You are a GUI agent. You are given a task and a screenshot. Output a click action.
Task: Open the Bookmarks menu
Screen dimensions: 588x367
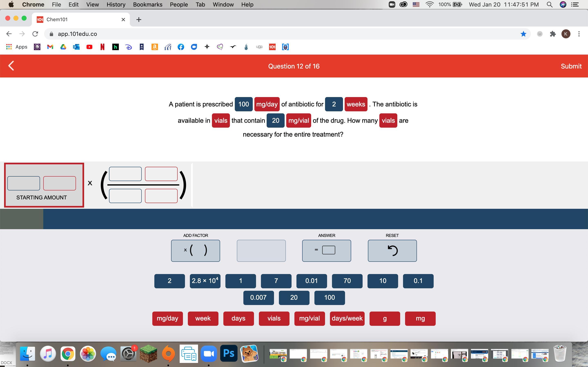pos(147,5)
